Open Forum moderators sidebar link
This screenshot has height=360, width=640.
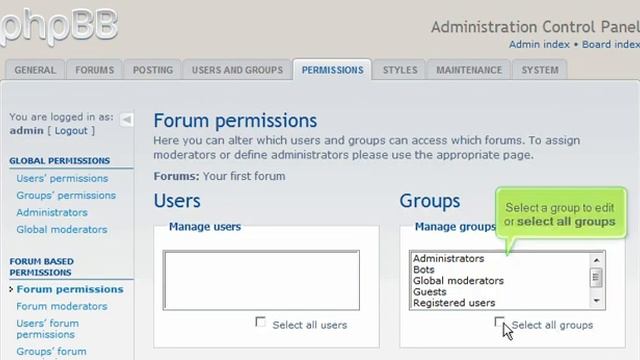pyautogui.click(x=62, y=307)
